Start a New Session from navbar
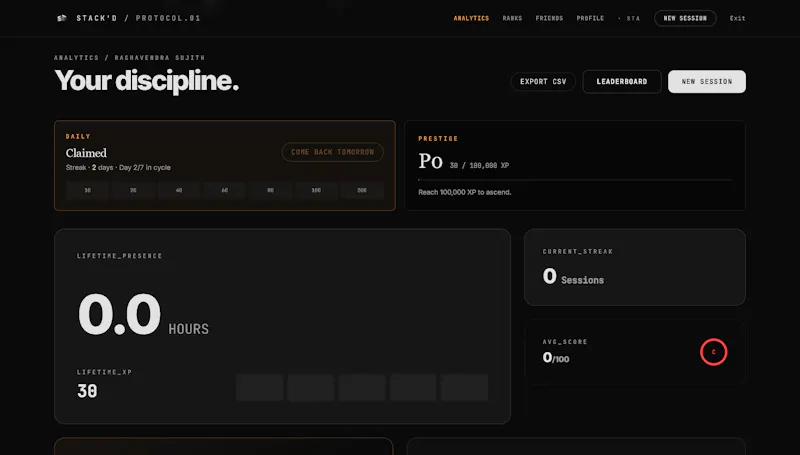This screenshot has width=800, height=455. pos(685,18)
